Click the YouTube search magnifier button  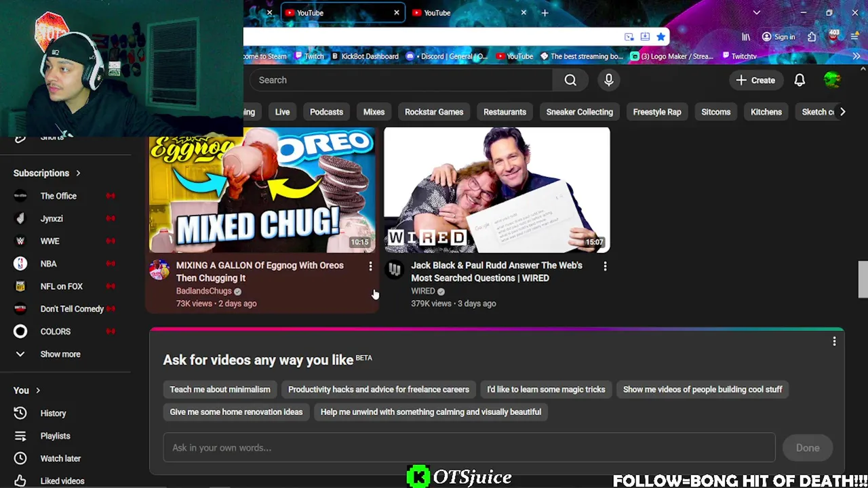[x=570, y=80]
